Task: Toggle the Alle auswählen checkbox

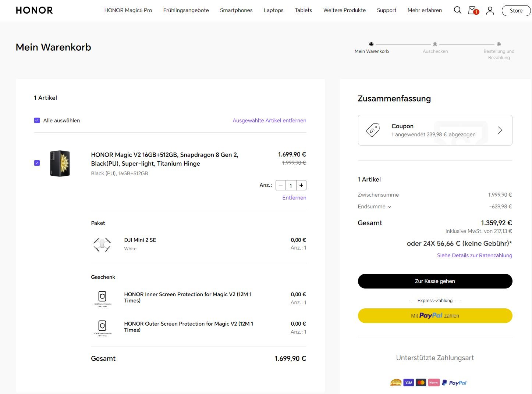Action: [x=37, y=120]
